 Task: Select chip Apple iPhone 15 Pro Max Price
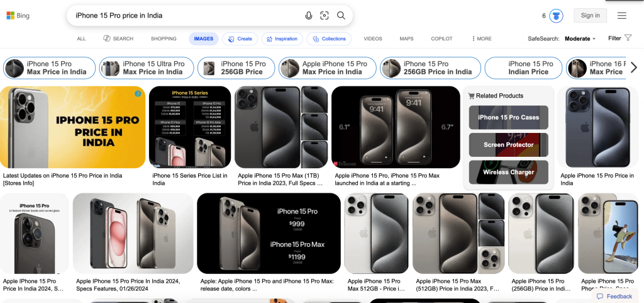(x=327, y=68)
